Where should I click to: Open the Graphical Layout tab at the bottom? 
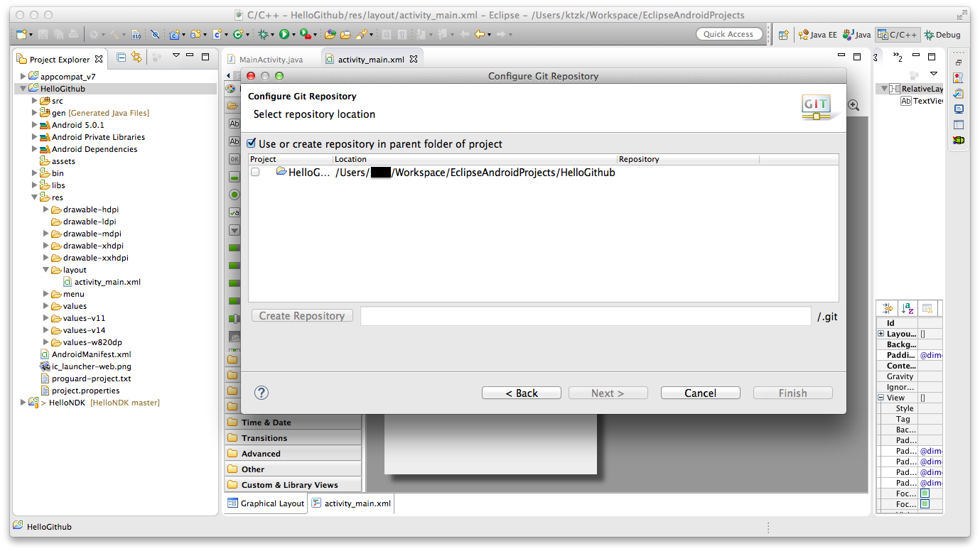[x=265, y=503]
